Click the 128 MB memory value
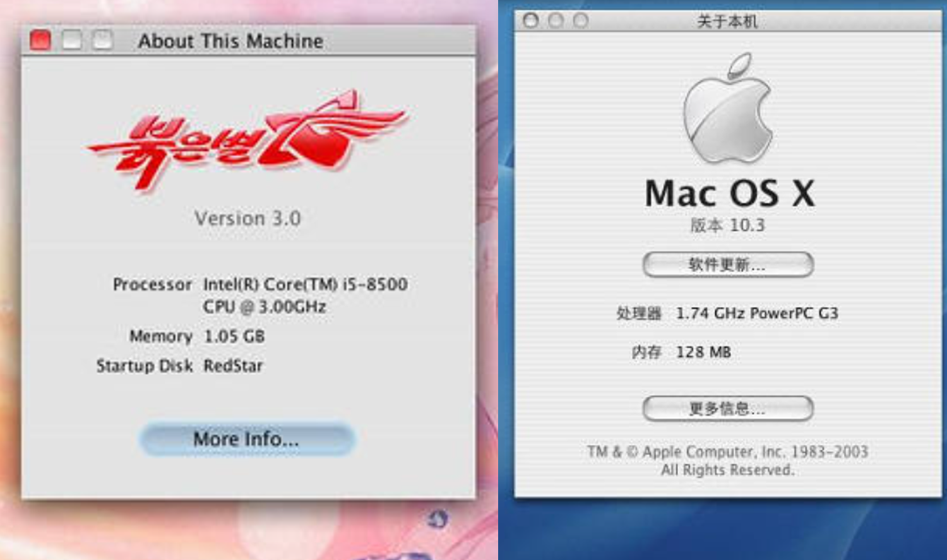 tap(703, 352)
